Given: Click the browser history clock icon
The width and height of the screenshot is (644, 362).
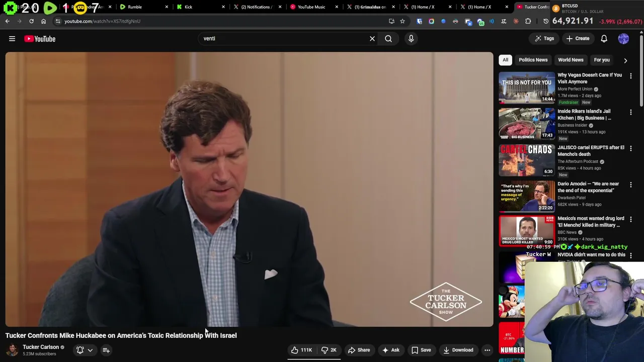Looking at the screenshot, I should (x=546, y=21).
